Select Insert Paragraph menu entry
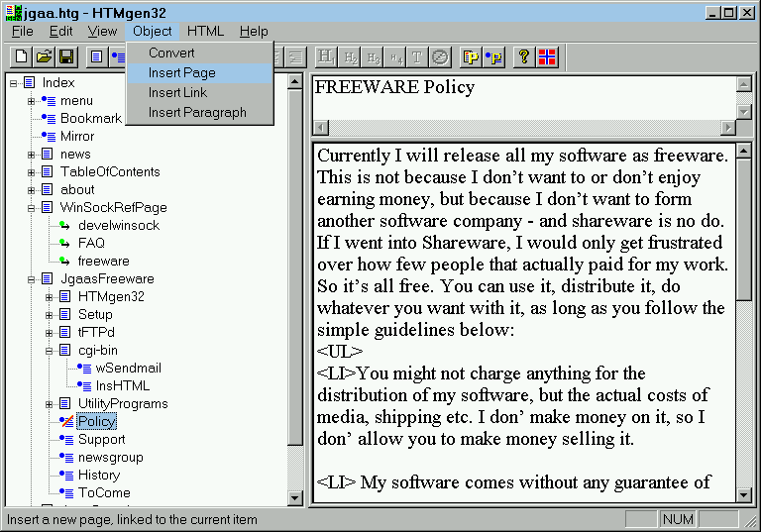761x532 pixels. (197, 113)
